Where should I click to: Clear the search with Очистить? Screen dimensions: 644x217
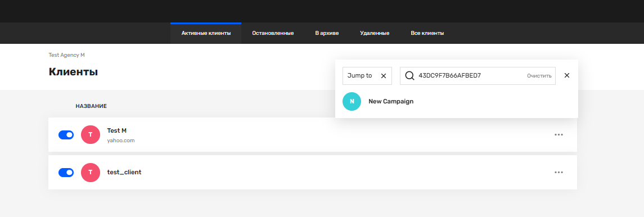click(539, 76)
